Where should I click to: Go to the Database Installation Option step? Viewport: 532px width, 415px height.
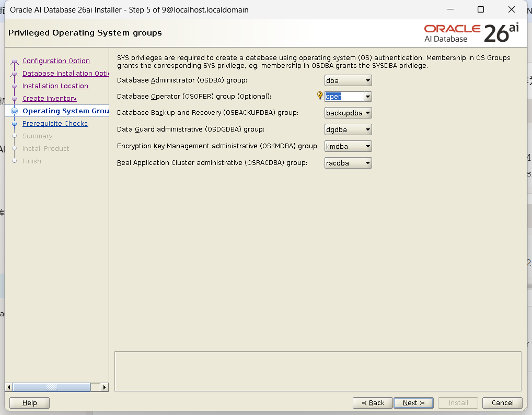[x=65, y=73]
